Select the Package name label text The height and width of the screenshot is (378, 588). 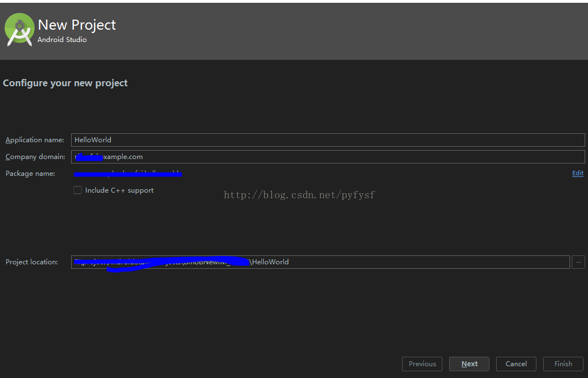(x=30, y=174)
